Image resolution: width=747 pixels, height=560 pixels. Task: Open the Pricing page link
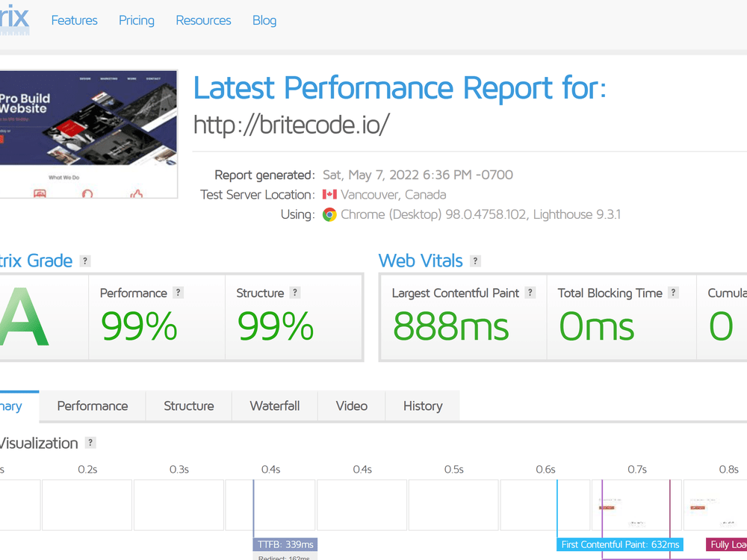point(137,20)
